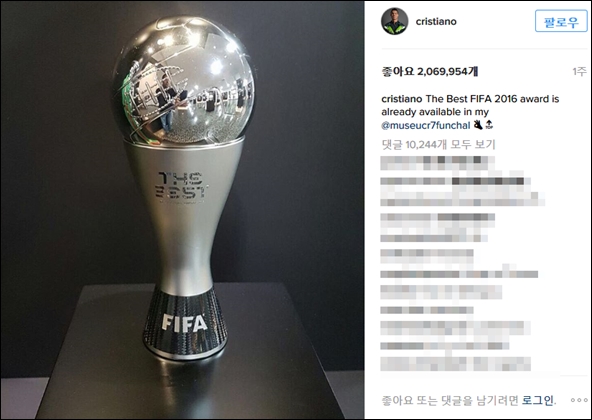Click the silver ball atop the trophy

pos(183,80)
